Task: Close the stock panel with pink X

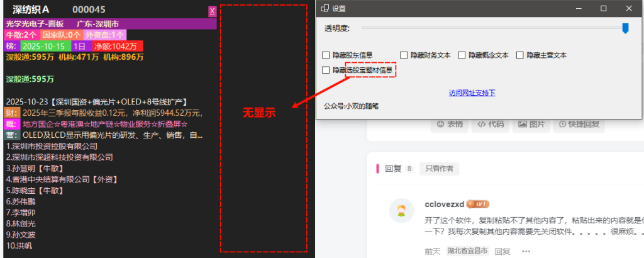Action: [x=212, y=11]
